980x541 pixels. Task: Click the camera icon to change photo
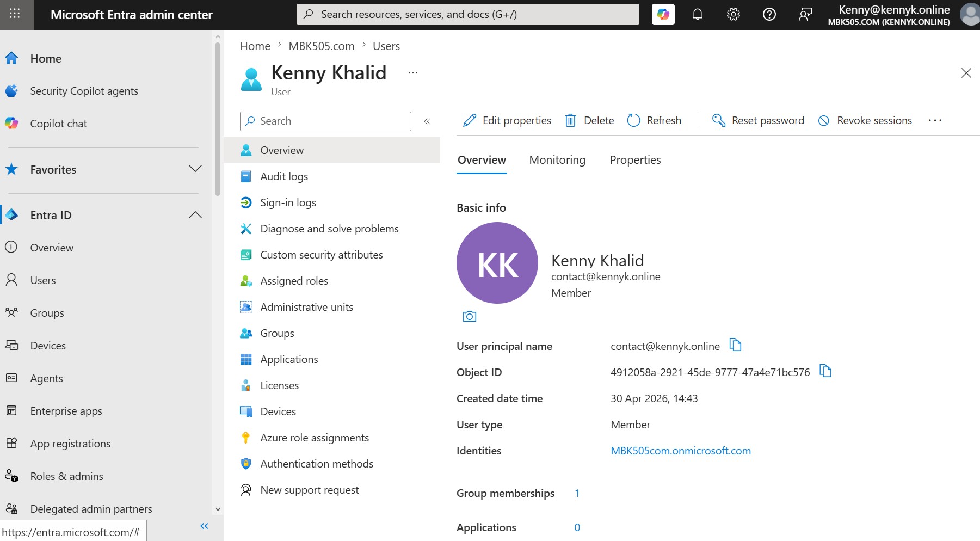[x=469, y=316]
